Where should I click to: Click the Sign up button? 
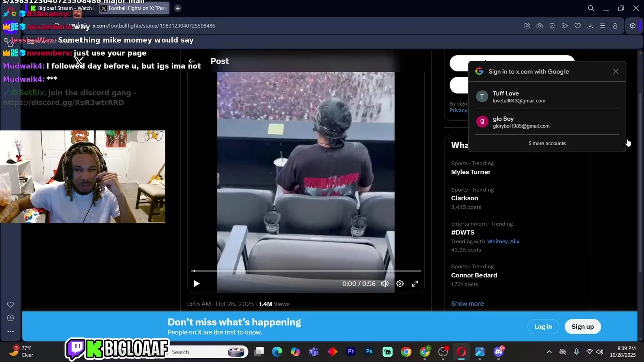point(583,327)
